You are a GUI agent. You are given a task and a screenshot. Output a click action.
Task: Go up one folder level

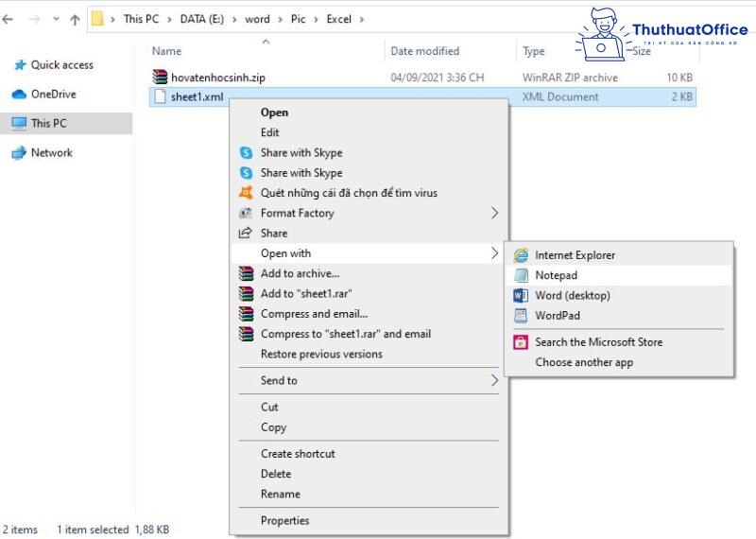coord(75,19)
